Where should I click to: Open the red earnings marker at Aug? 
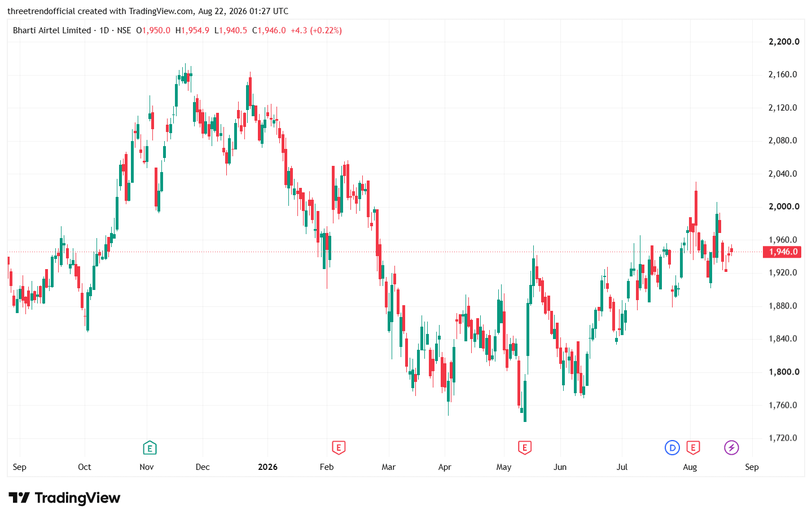[x=693, y=448]
